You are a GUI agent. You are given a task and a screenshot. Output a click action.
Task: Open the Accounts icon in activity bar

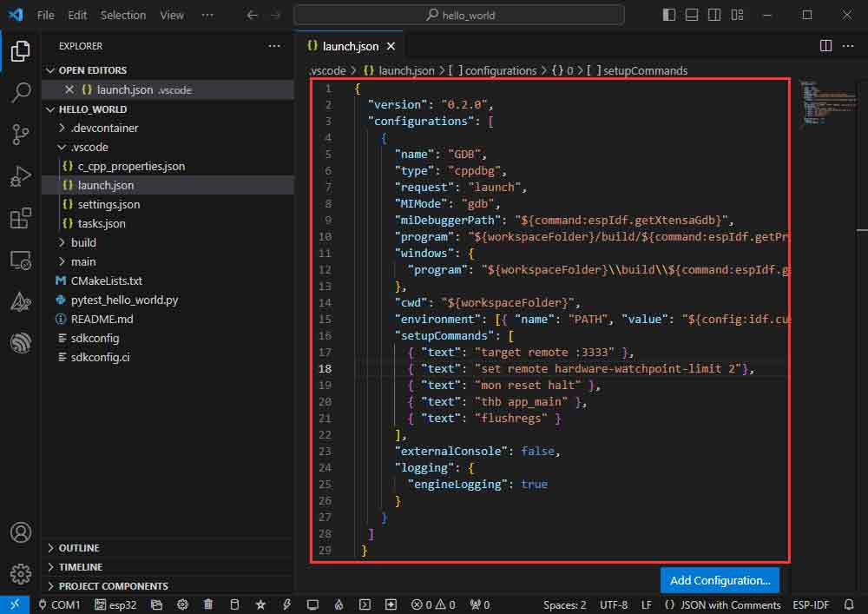[21, 532]
